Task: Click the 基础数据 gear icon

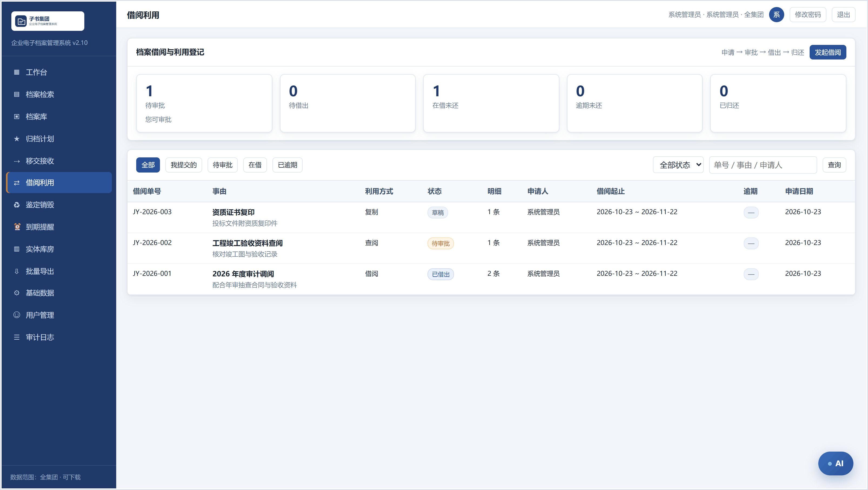Action: pyautogui.click(x=16, y=293)
